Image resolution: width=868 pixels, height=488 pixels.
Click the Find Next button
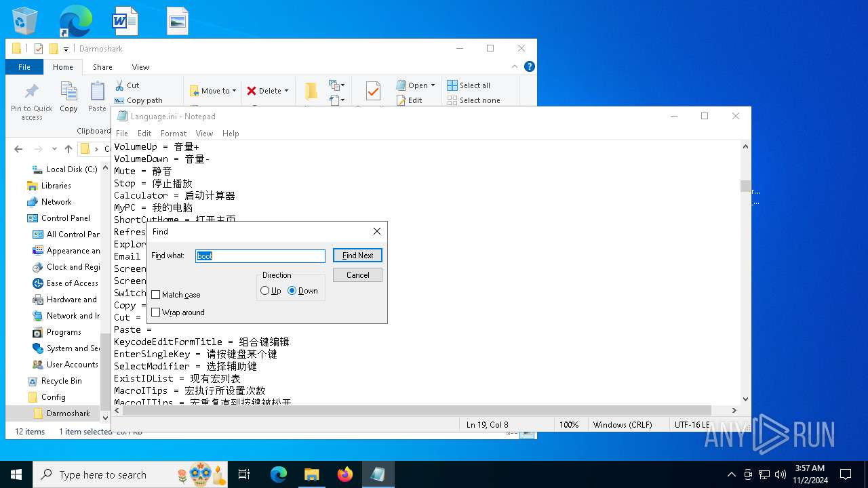[357, 256]
